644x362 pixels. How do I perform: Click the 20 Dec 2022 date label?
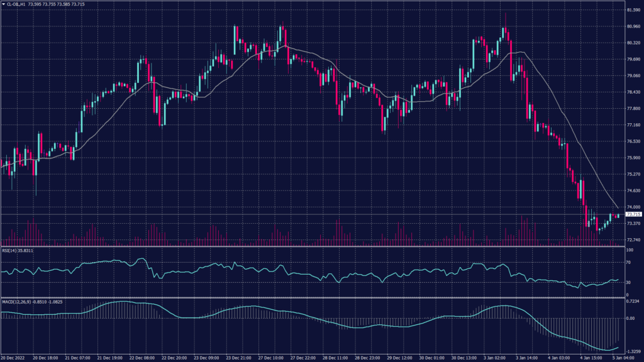[x=13, y=358]
